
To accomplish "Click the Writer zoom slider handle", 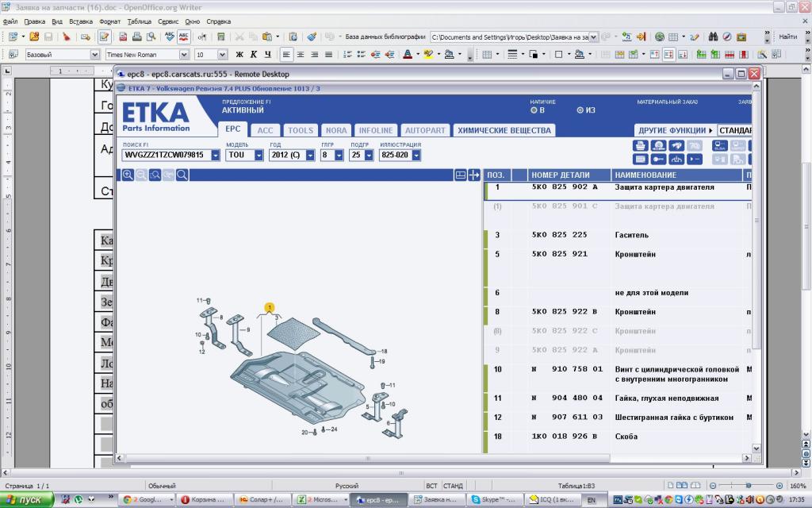I will (749, 486).
